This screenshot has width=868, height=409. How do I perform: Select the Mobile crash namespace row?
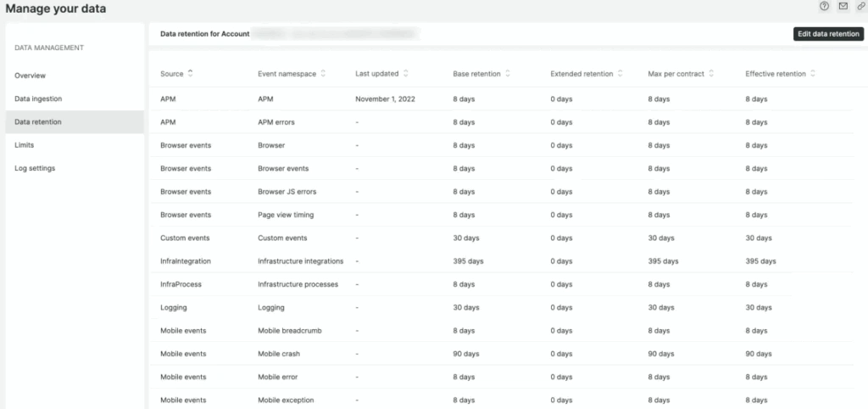(x=279, y=354)
